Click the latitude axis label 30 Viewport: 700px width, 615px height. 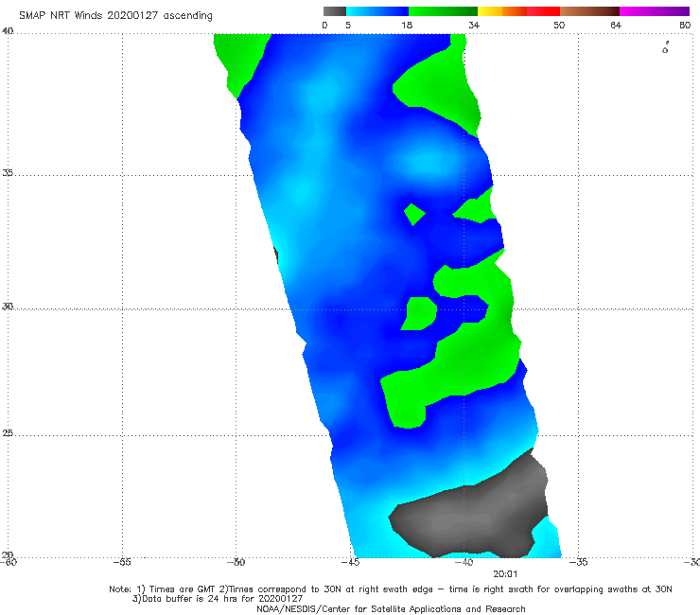pos(8,307)
